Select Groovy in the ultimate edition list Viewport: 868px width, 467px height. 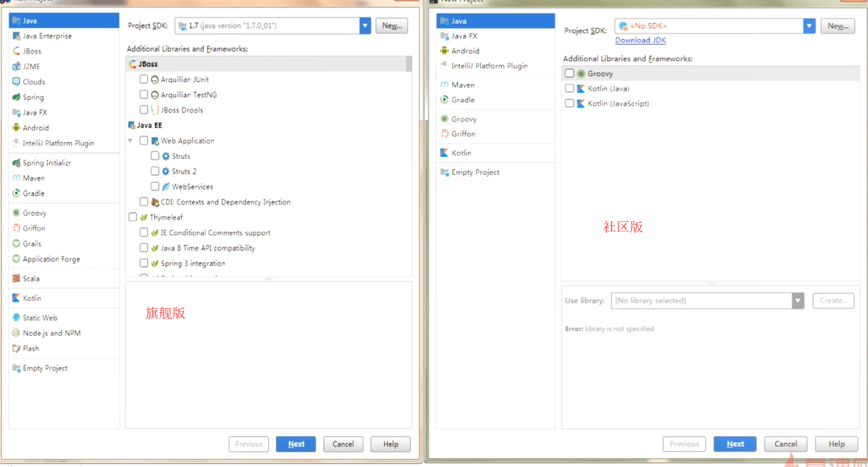pos(34,213)
